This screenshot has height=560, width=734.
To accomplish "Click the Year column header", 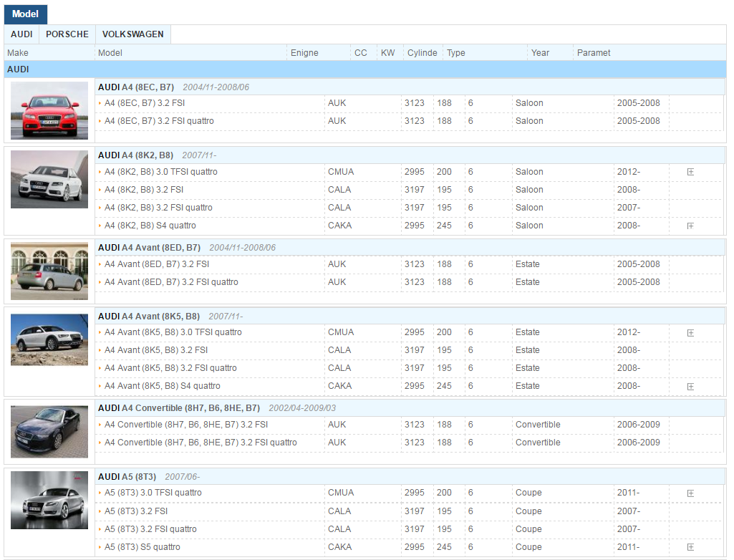I will 550,52.
